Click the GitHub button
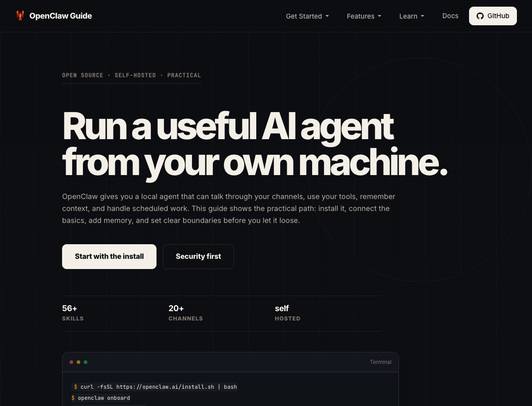The image size is (532, 406). pos(493,16)
